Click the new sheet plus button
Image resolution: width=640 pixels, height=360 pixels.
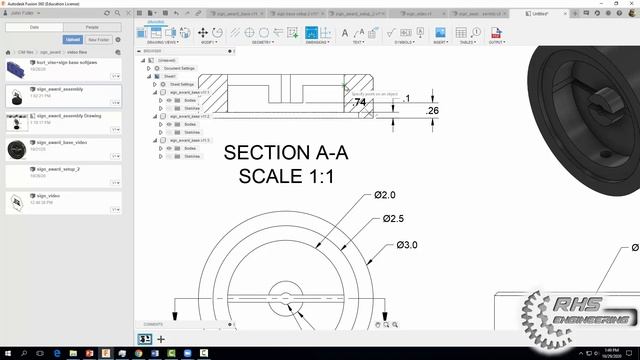click(x=161, y=339)
